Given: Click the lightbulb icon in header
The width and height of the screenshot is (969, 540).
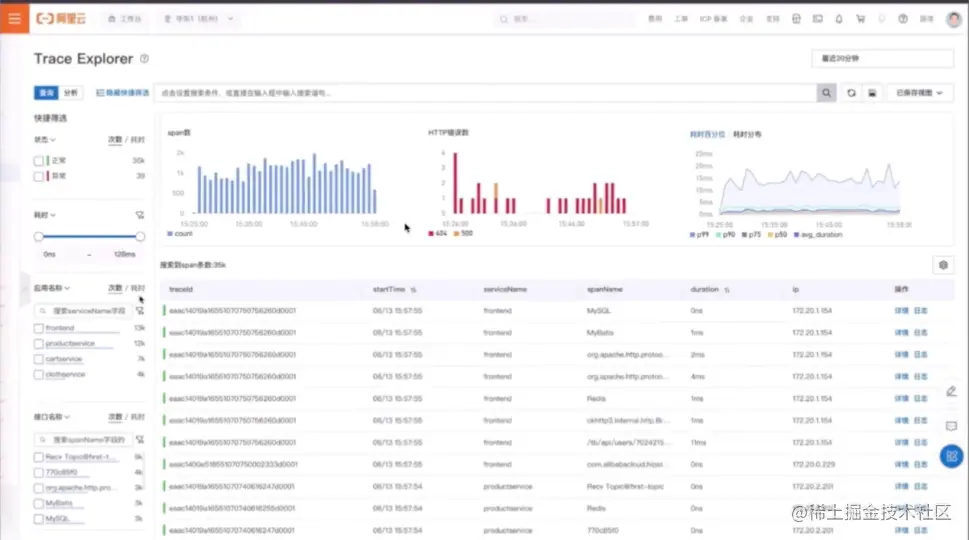Looking at the screenshot, I should pyautogui.click(x=881, y=19).
